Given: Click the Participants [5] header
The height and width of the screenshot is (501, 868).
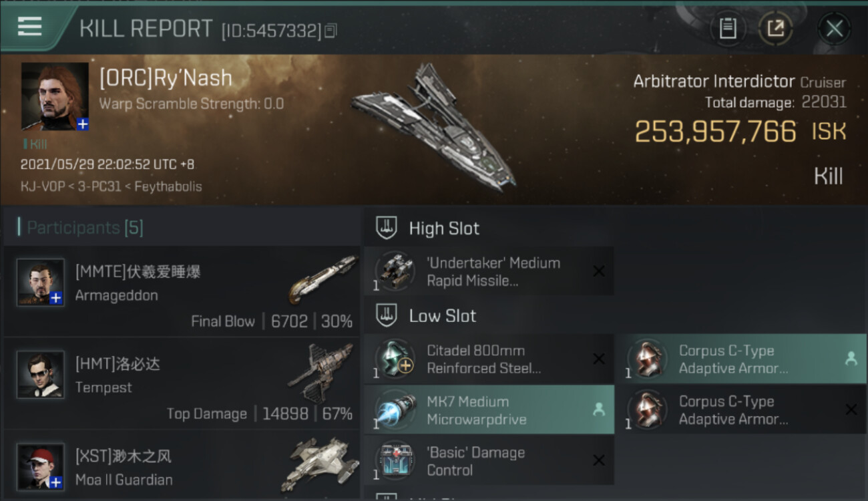Looking at the screenshot, I should pyautogui.click(x=85, y=228).
